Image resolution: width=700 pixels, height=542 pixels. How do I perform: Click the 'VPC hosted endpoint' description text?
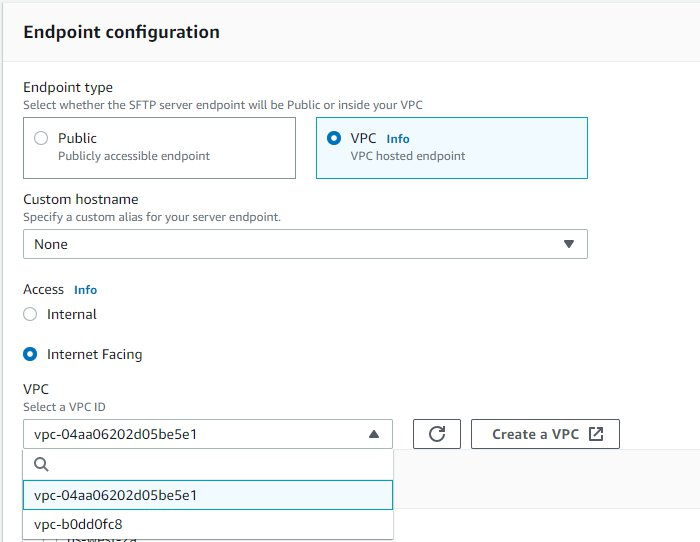[x=408, y=156]
